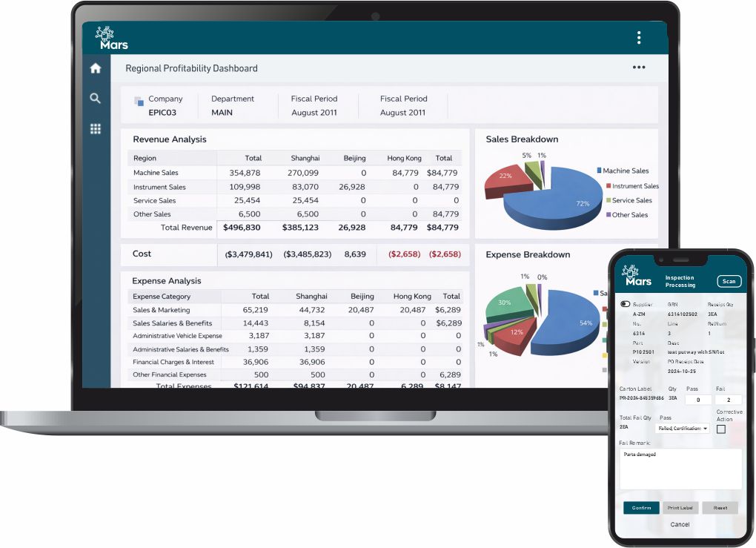Confirm the inspection result
Viewport: 756px width, 548px height.
point(640,508)
